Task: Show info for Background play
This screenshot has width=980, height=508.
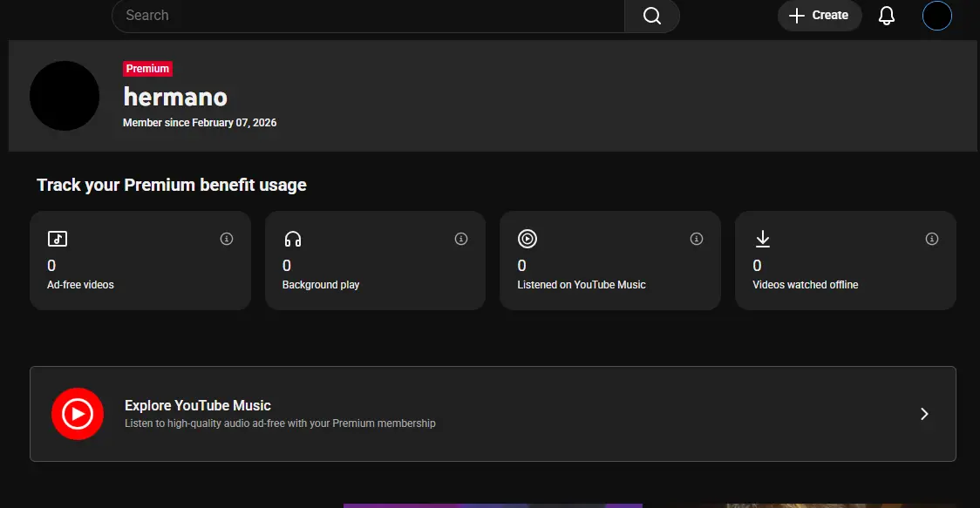Action: coord(461,239)
